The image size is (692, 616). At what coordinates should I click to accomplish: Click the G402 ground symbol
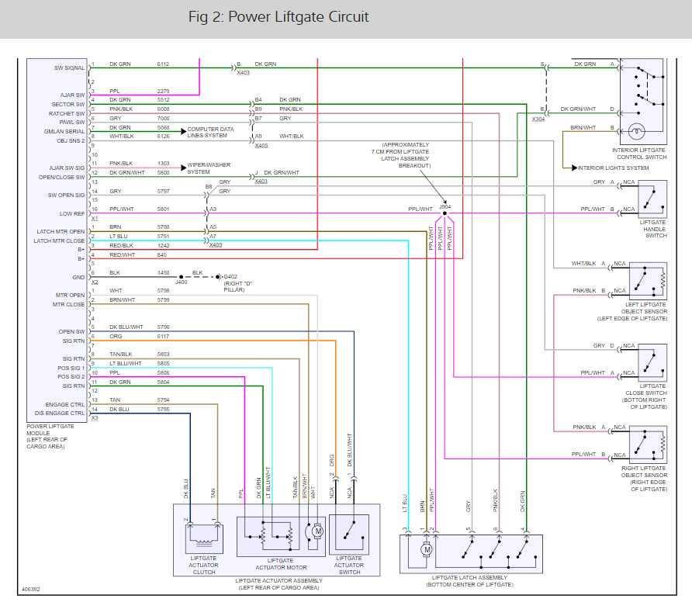point(218,277)
